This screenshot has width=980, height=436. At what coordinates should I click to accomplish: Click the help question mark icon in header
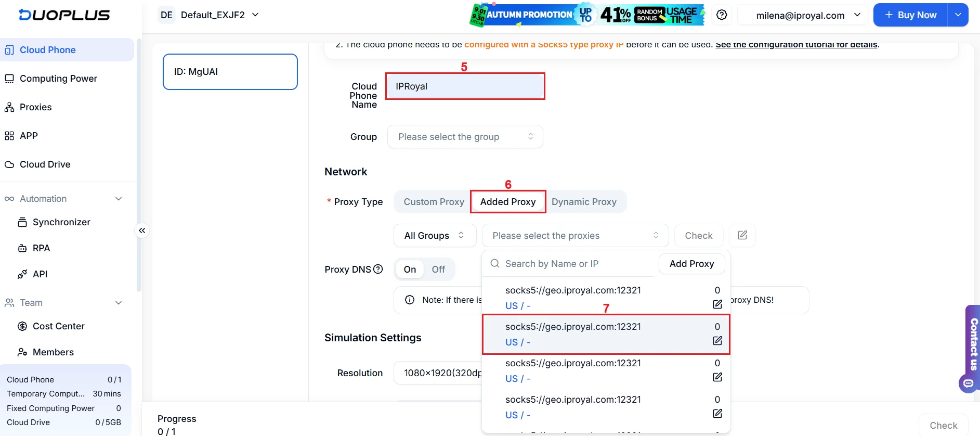click(x=722, y=15)
